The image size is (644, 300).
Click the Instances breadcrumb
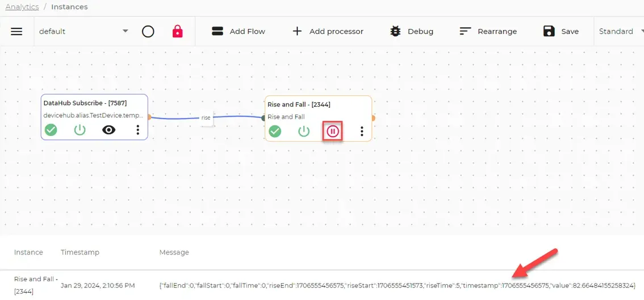click(69, 7)
